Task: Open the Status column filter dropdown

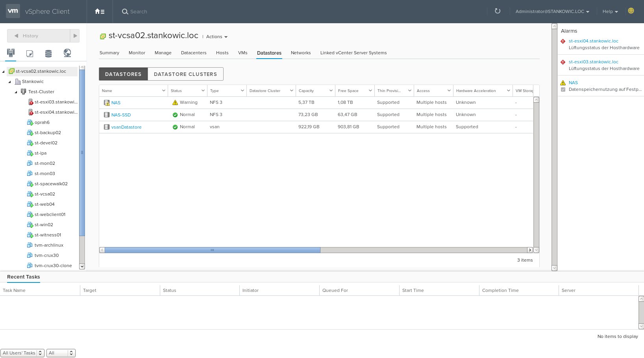Action: (203, 90)
